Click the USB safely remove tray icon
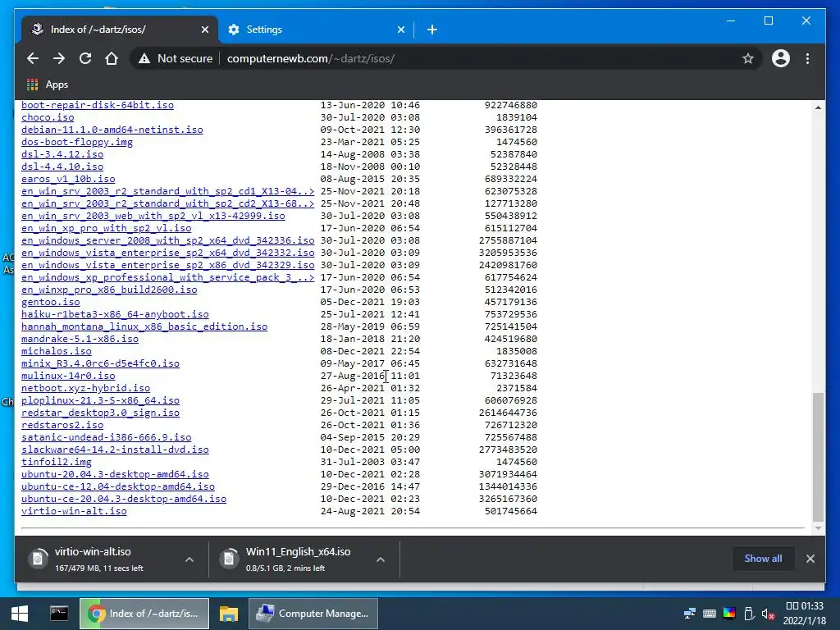Screen dimensions: 840x630 point(749,614)
